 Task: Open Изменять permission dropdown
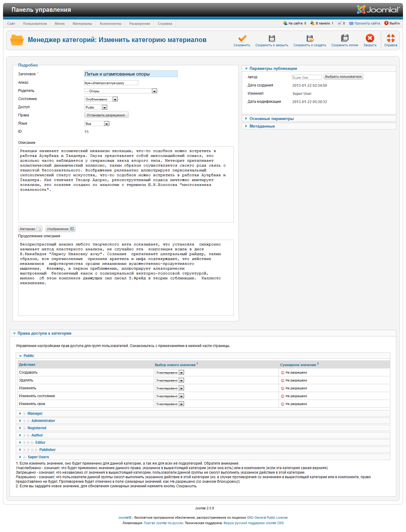(169, 388)
